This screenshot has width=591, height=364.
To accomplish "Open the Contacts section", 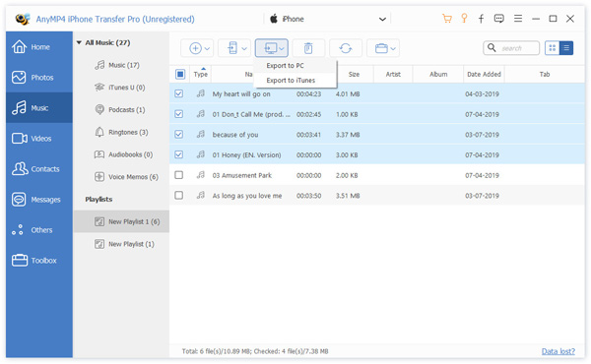I will click(39, 169).
